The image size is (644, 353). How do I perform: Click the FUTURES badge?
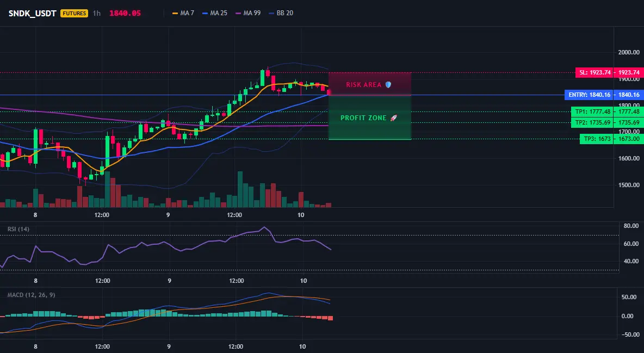75,13
